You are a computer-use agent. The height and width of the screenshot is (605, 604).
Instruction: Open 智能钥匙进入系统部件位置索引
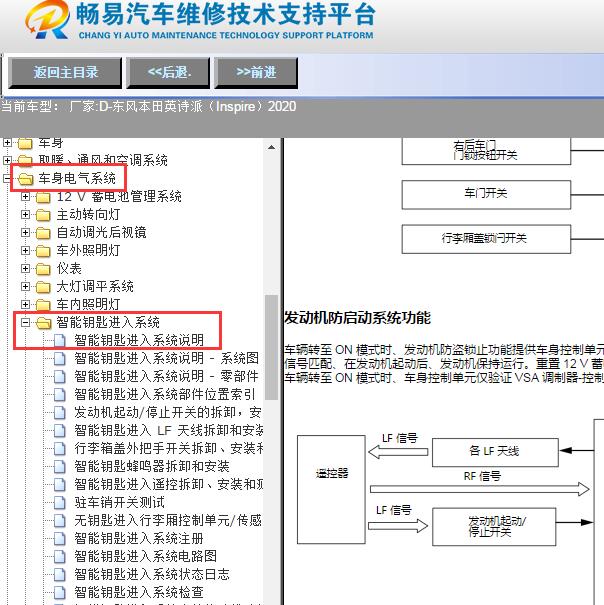click(x=165, y=394)
